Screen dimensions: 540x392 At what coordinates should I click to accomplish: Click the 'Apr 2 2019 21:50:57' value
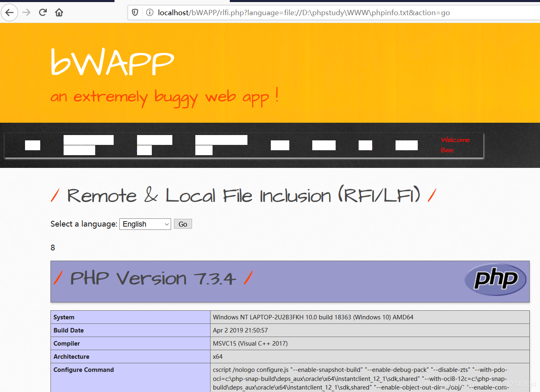240,330
